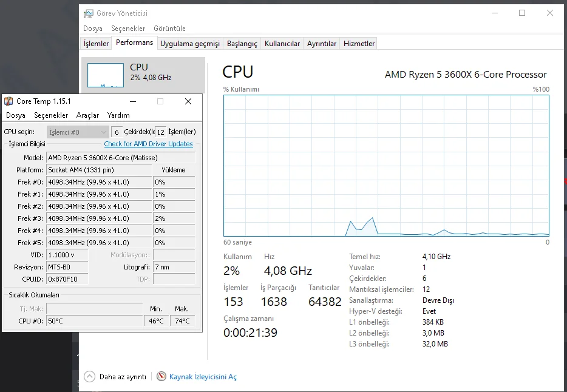Click the Litografi value 7 nm
The width and height of the screenshot is (567, 392).
tap(174, 267)
